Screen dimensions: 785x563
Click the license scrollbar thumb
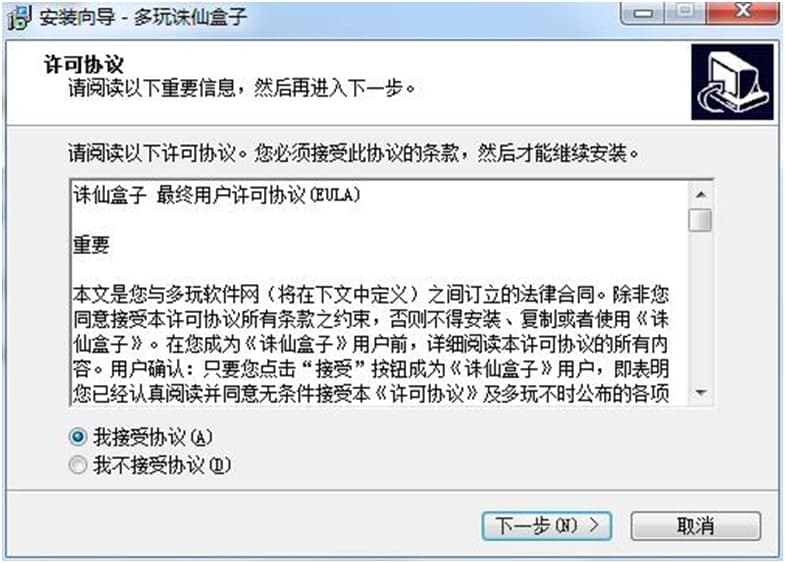pos(700,220)
